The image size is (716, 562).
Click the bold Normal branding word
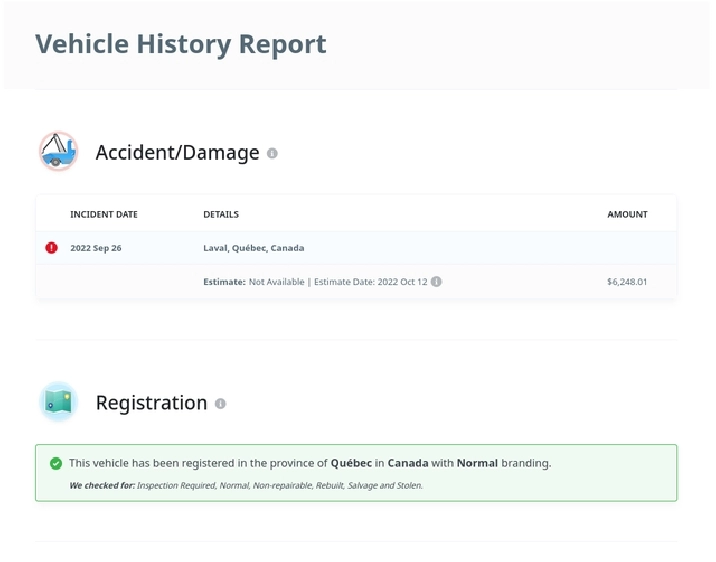(477, 463)
